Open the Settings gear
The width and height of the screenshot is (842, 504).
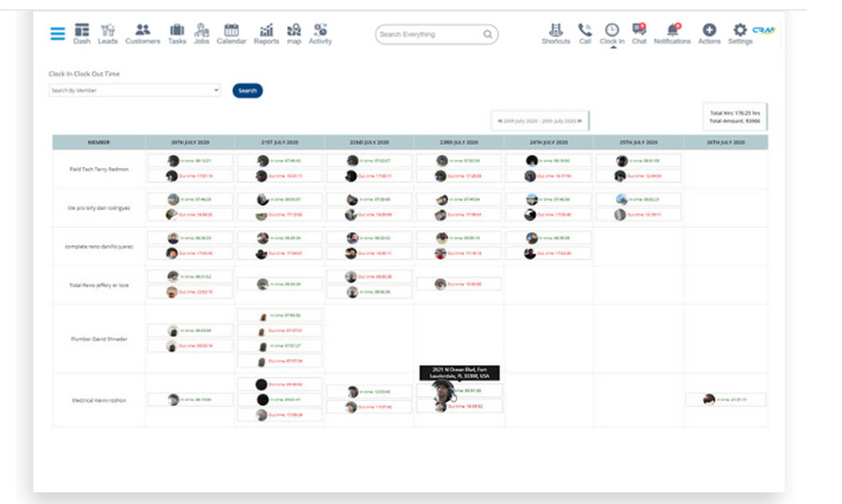pyautogui.click(x=739, y=32)
